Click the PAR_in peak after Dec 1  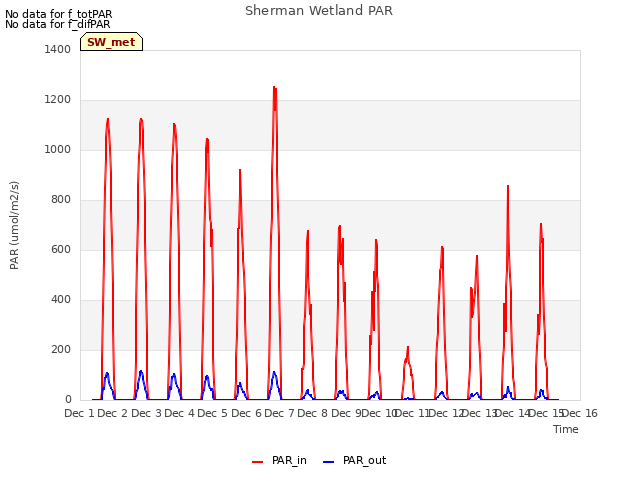click(x=108, y=120)
